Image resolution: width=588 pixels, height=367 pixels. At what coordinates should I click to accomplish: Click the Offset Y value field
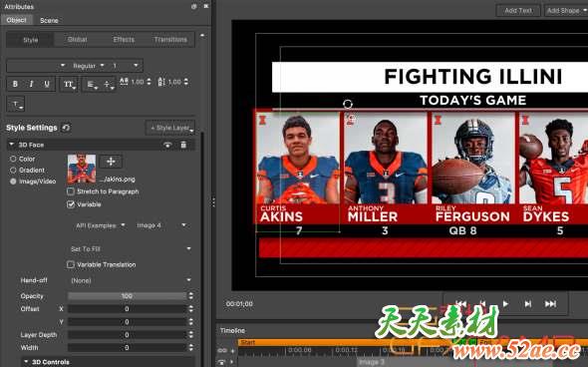point(127,322)
